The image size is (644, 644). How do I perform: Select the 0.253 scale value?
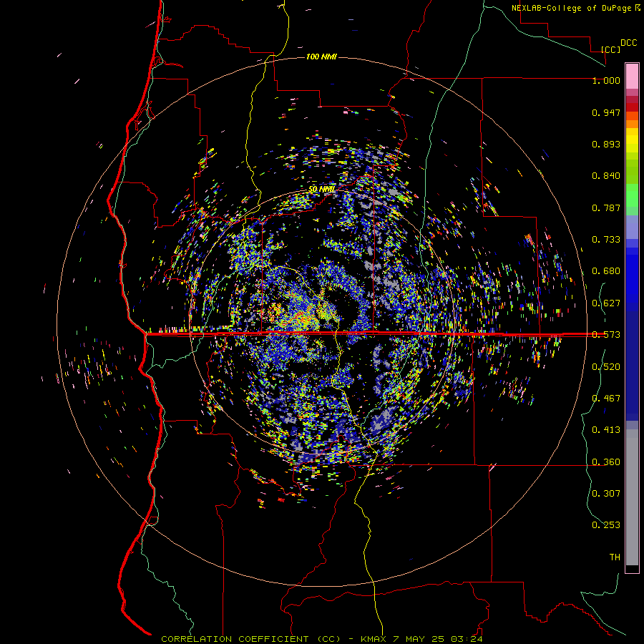pyautogui.click(x=606, y=525)
